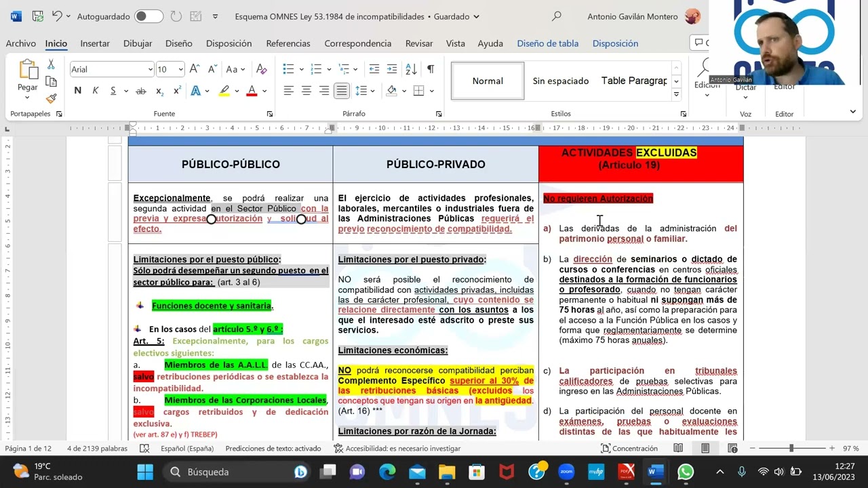
Task: Open the Dictar microphone tool
Action: [746, 87]
